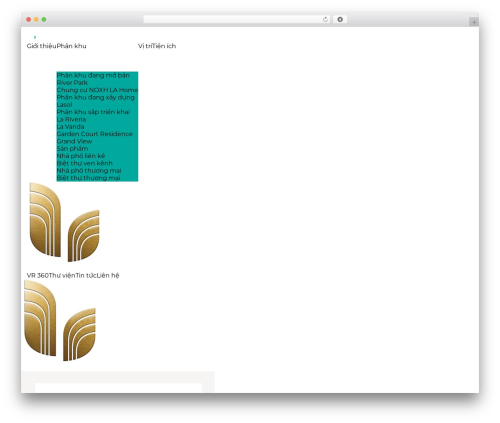Viewport: 500px width, 423px height.
Task: Select Phân khu đang mở bán heading
Action: 93,75
